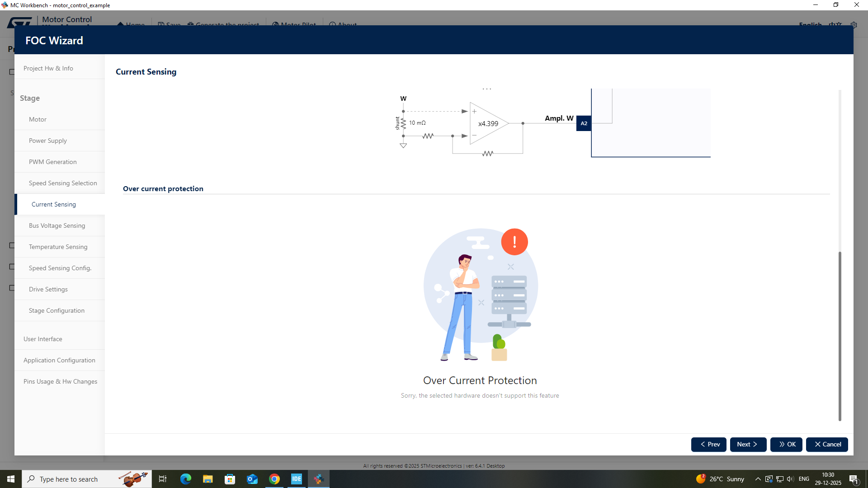The width and height of the screenshot is (868, 488).
Task: Click the A2 pin label on diagram
Action: coord(584,123)
